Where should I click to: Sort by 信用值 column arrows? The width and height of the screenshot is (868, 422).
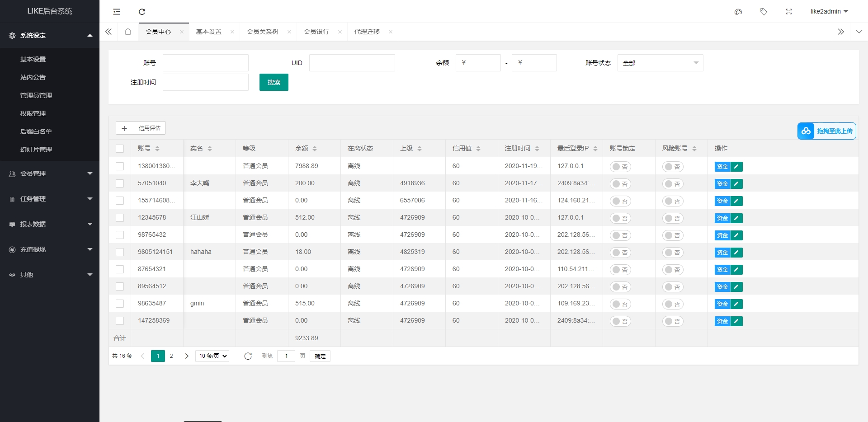coord(478,149)
